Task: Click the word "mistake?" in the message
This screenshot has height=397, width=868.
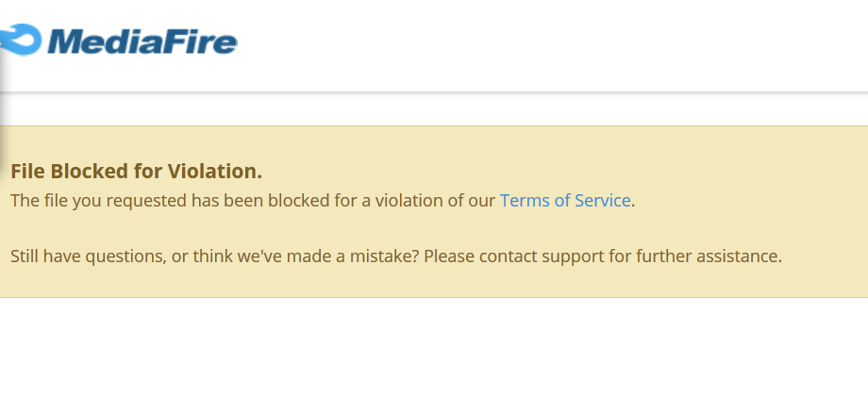Action: coord(384,256)
